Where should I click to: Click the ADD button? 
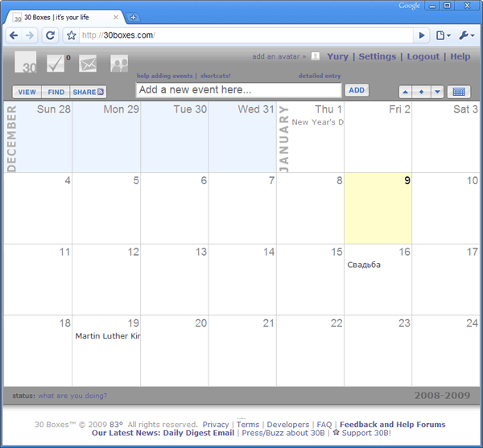coord(357,90)
